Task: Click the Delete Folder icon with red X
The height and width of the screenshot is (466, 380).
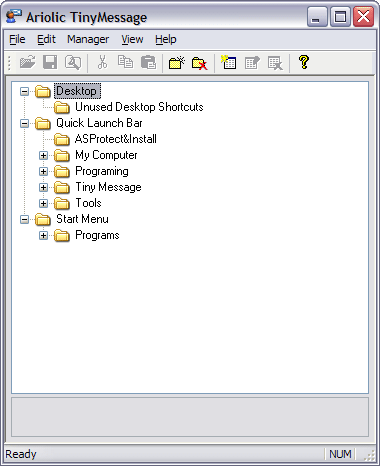Action: (x=200, y=63)
